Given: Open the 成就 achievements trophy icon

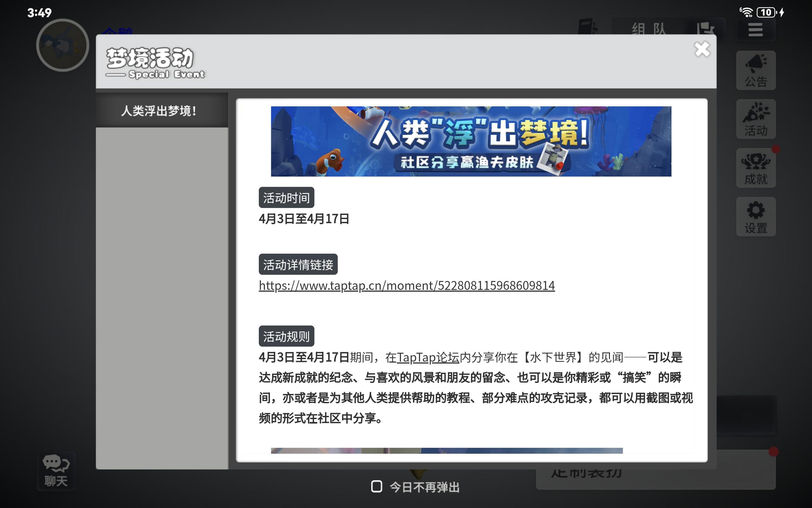Looking at the screenshot, I should tap(756, 168).
